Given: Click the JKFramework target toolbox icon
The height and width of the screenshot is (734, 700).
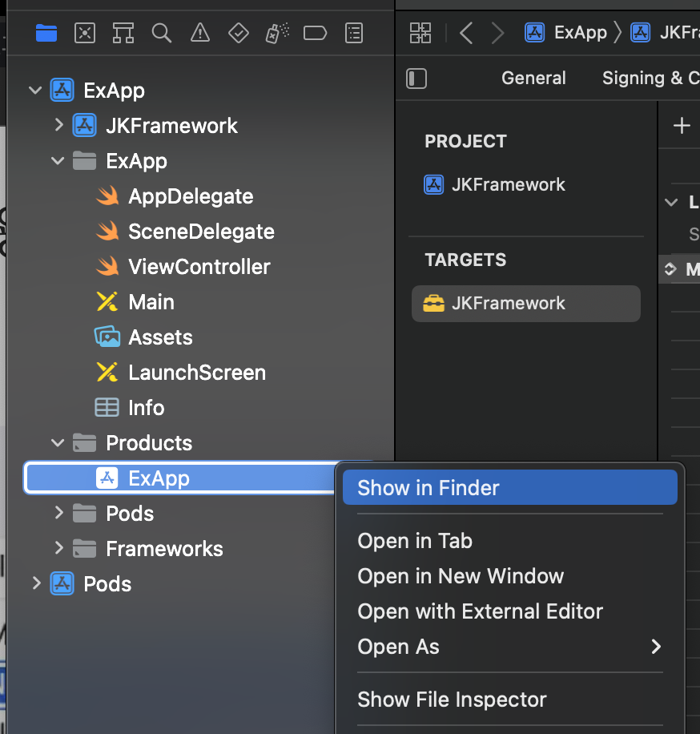Looking at the screenshot, I should click(434, 304).
